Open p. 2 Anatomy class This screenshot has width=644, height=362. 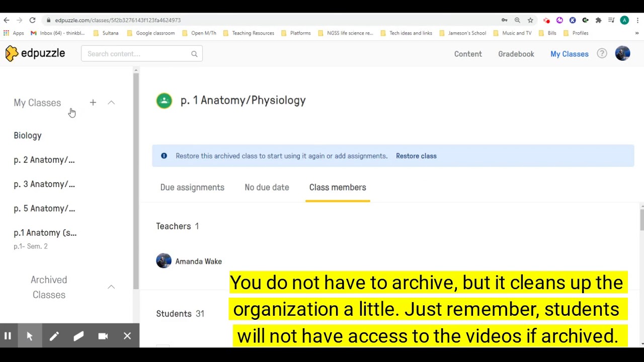(44, 160)
